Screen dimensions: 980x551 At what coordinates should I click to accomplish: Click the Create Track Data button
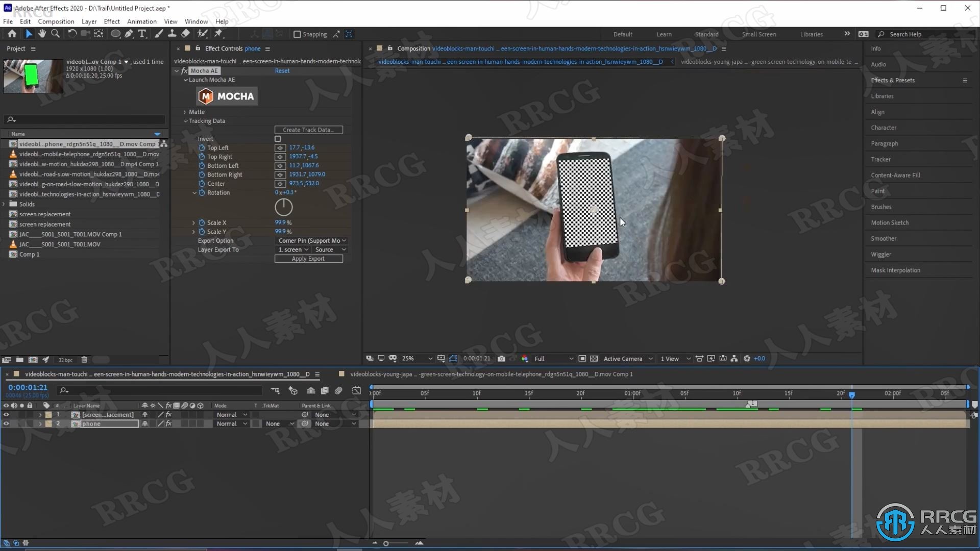pos(308,129)
